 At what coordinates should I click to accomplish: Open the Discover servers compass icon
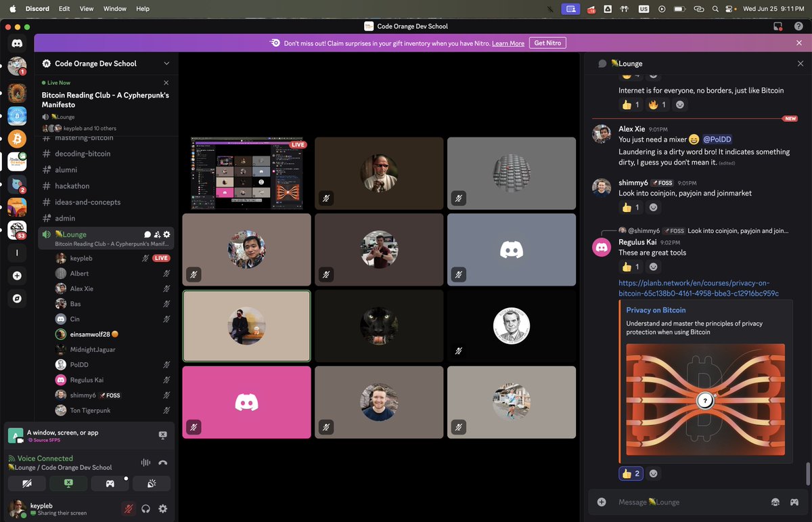(x=17, y=298)
